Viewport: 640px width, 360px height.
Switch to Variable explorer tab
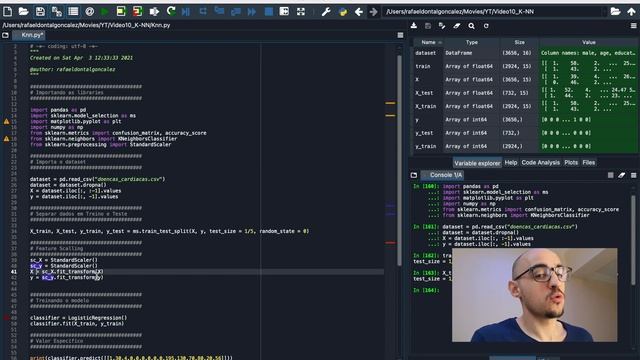click(477, 163)
